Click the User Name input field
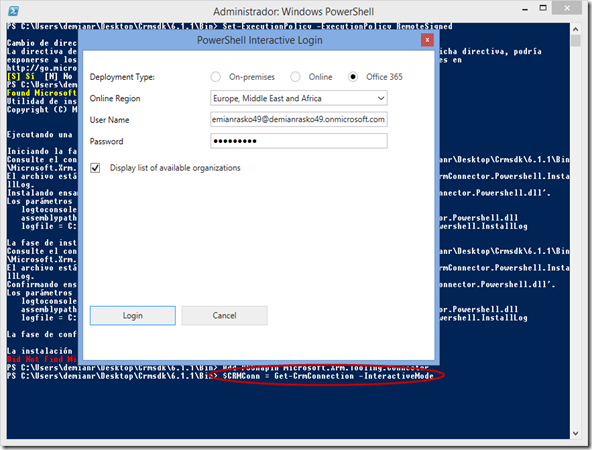 [x=299, y=120]
